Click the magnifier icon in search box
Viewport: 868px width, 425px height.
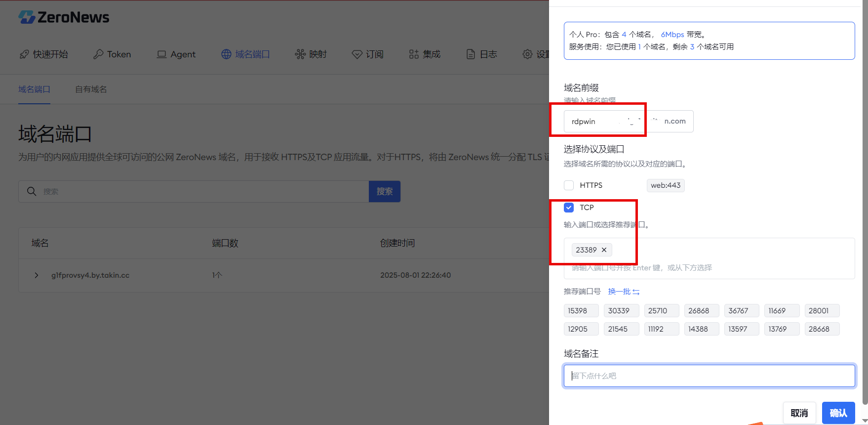(x=32, y=191)
